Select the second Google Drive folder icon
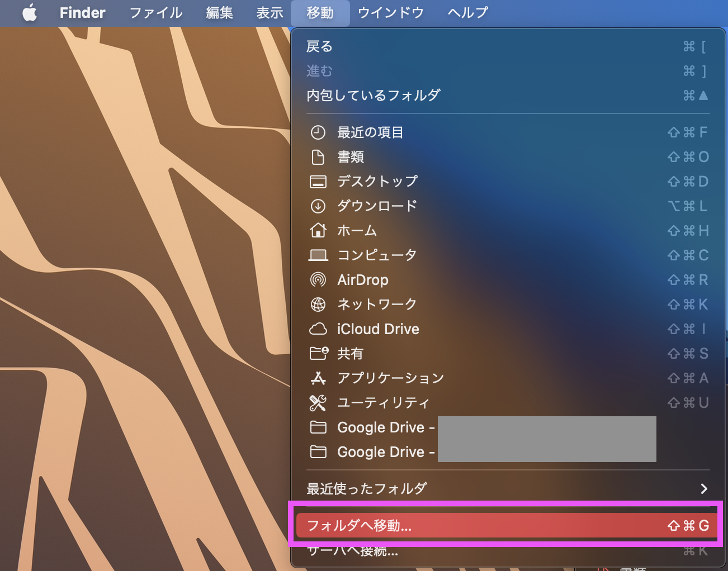 (319, 451)
